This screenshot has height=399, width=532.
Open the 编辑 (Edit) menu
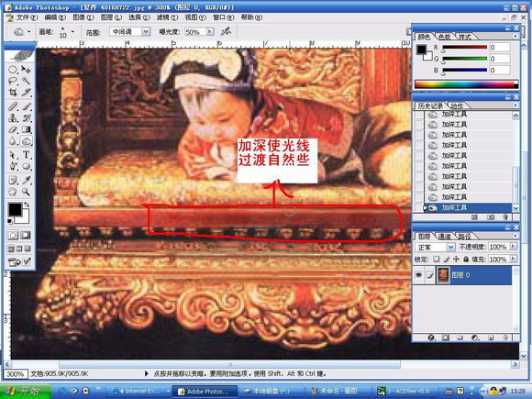pos(55,17)
